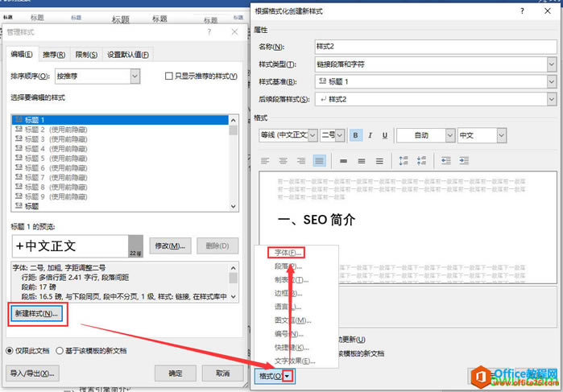Toggle Italic formatting button
The image size is (563, 392).
[371, 135]
